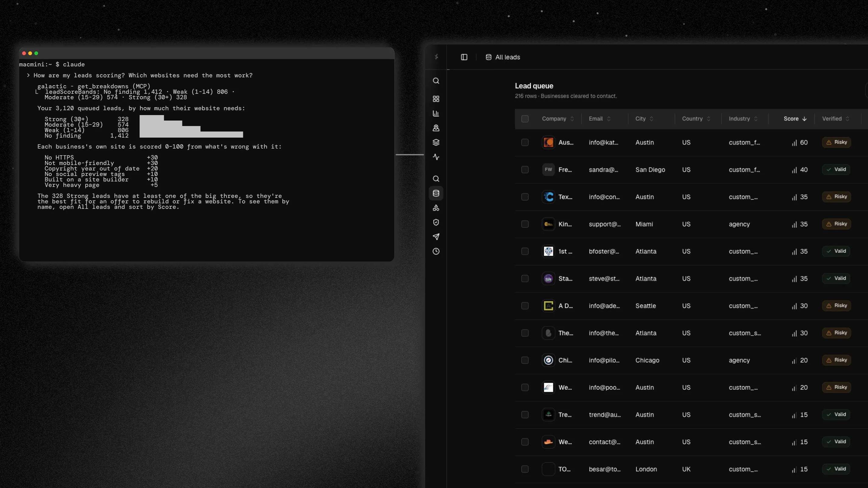This screenshot has width=868, height=488.
Task: Sort by the Country column header
Action: tap(696, 119)
